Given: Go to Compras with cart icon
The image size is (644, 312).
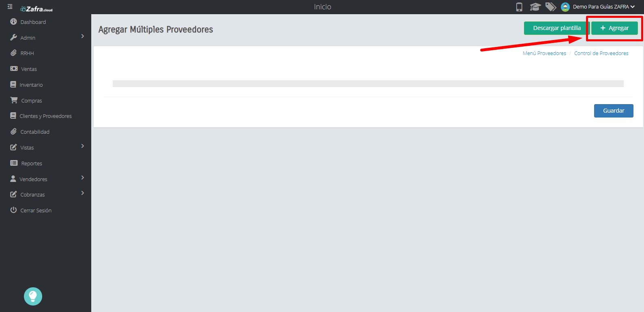Looking at the screenshot, I should [26, 100].
